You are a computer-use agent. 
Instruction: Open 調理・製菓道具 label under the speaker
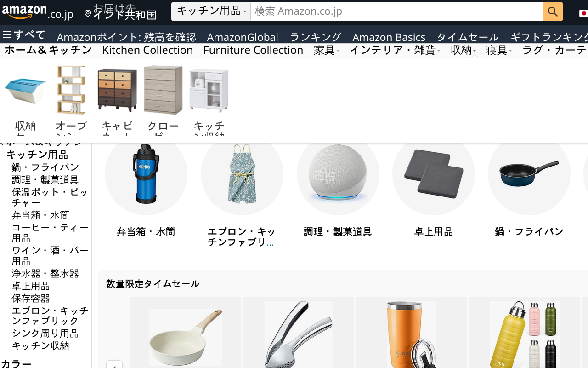(x=338, y=232)
